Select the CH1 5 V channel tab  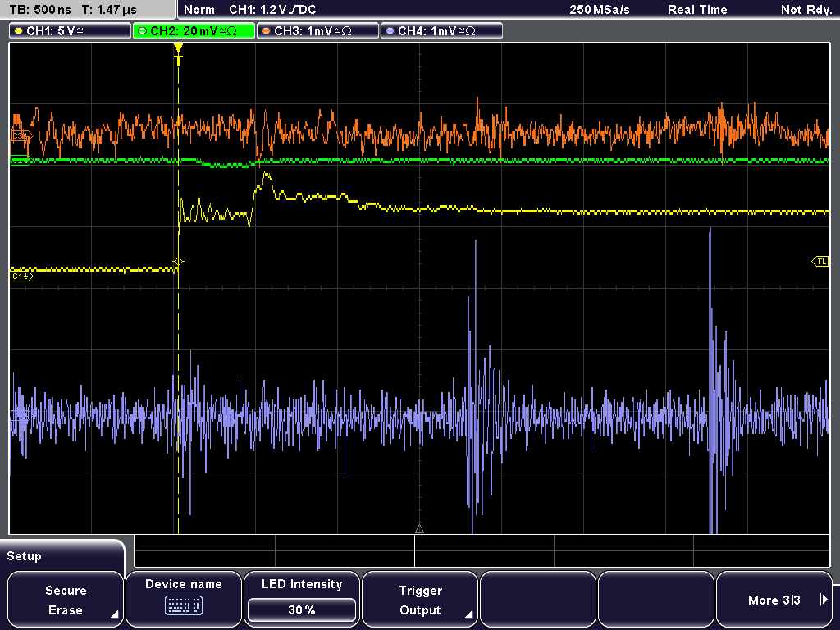coord(70,31)
